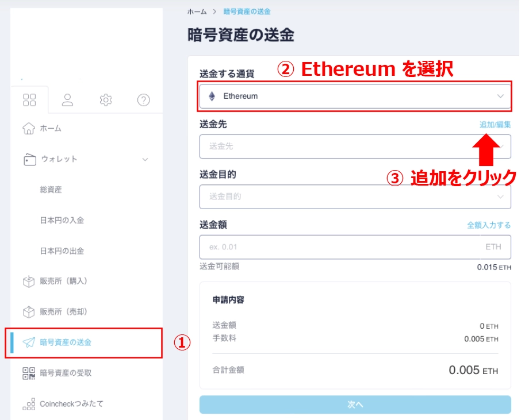
Task: Collapse the ウォレット menu chevron
Action: coord(145,159)
